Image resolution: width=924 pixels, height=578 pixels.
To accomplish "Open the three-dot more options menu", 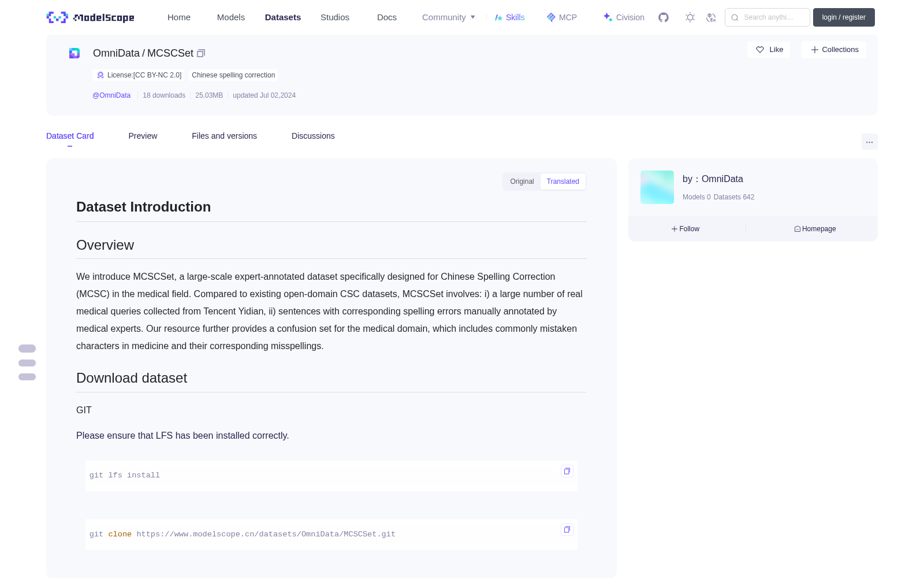I will tap(870, 142).
